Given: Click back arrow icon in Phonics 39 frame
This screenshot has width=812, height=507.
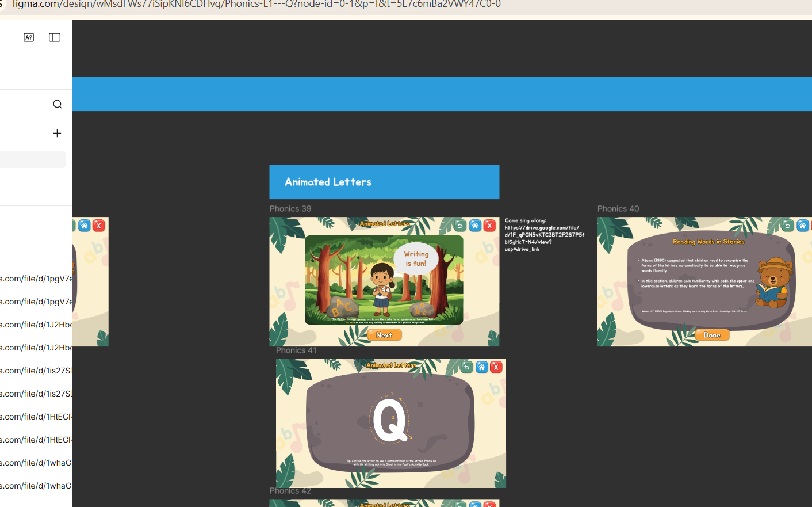Looking at the screenshot, I should 459,226.
